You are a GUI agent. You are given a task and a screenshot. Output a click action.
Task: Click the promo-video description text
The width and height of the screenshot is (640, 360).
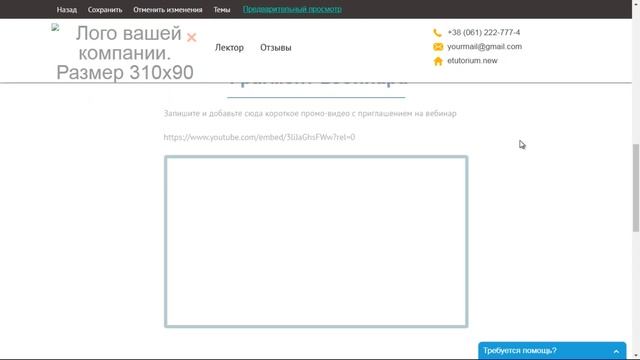310,113
